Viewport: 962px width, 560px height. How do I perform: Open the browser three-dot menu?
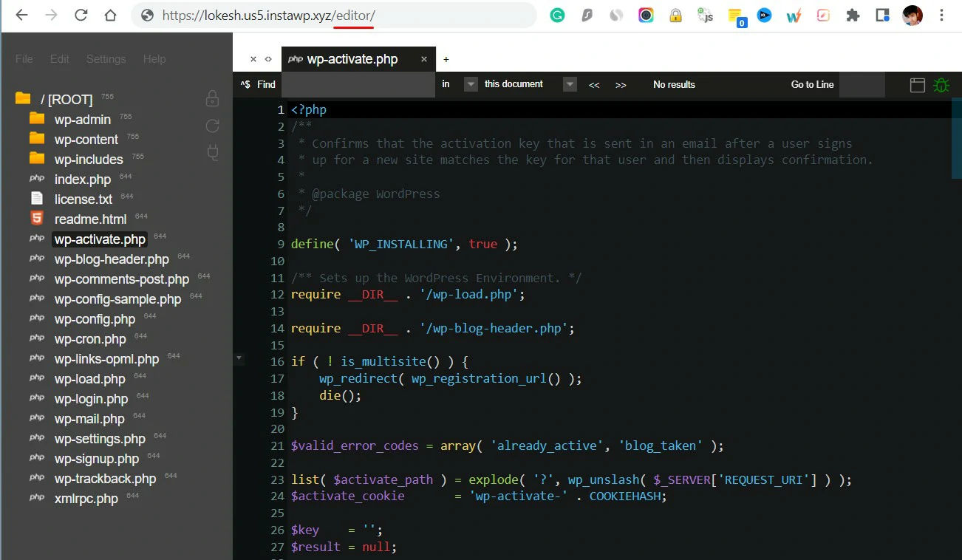tap(941, 15)
